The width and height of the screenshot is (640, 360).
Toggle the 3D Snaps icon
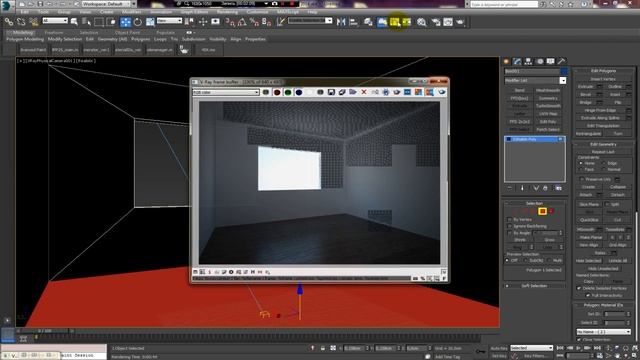click(230, 22)
